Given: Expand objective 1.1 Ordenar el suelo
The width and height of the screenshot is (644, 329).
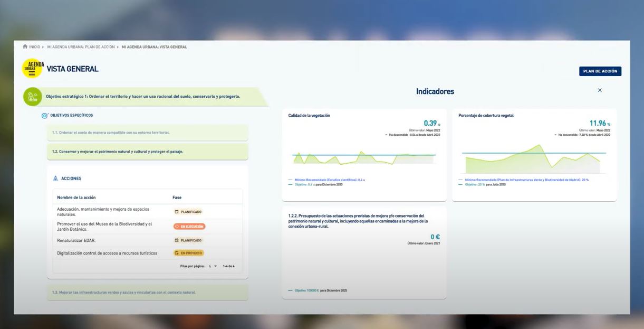Looking at the screenshot, I should click(x=147, y=133).
